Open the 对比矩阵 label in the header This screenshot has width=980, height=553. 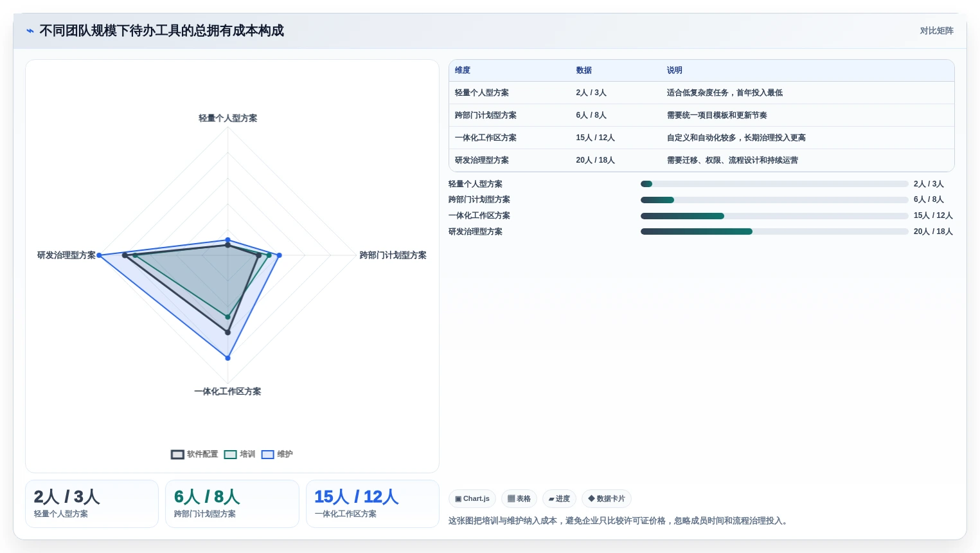coord(936,31)
